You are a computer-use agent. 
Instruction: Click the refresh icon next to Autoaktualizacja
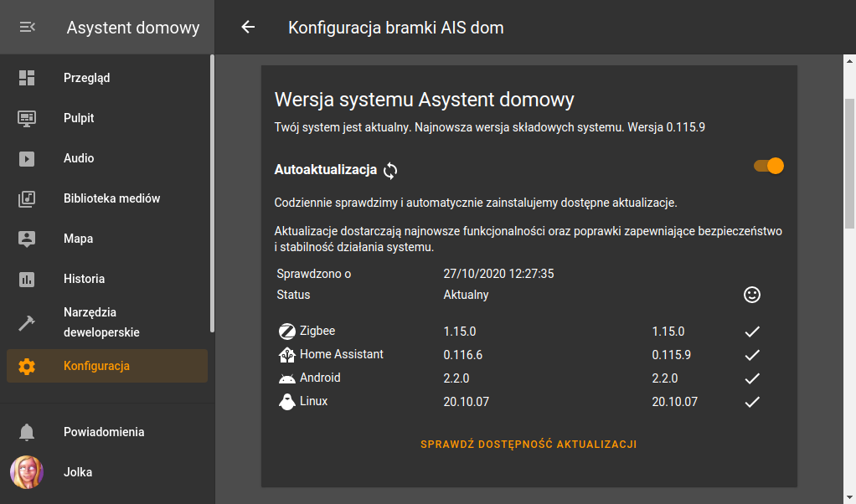[x=390, y=171]
